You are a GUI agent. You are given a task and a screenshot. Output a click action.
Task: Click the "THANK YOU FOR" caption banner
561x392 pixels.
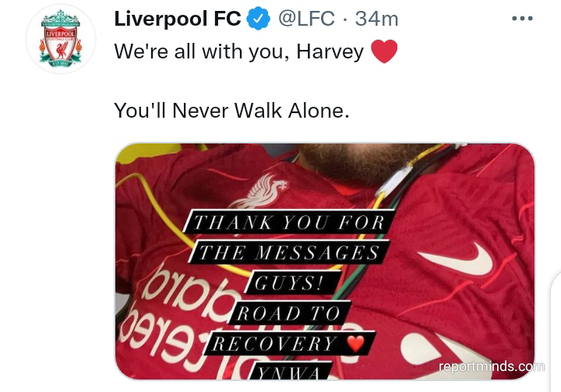coord(289,222)
